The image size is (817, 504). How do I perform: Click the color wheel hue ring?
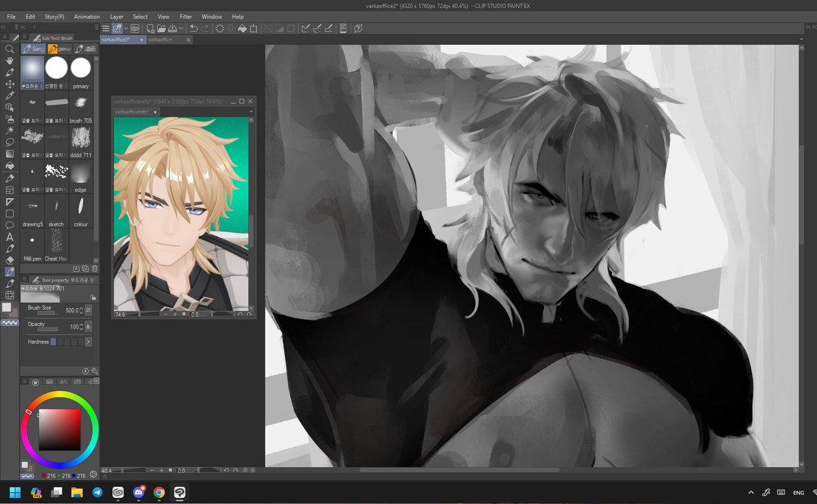(x=60, y=394)
